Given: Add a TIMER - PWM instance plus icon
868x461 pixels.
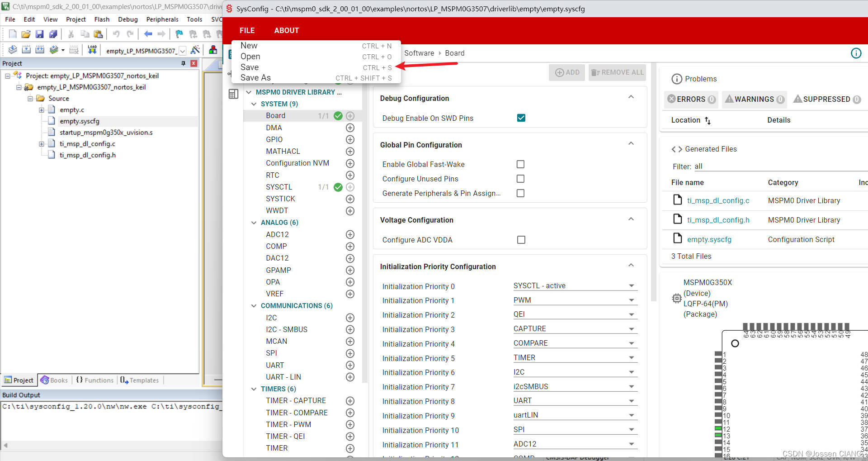Looking at the screenshot, I should 350,425.
